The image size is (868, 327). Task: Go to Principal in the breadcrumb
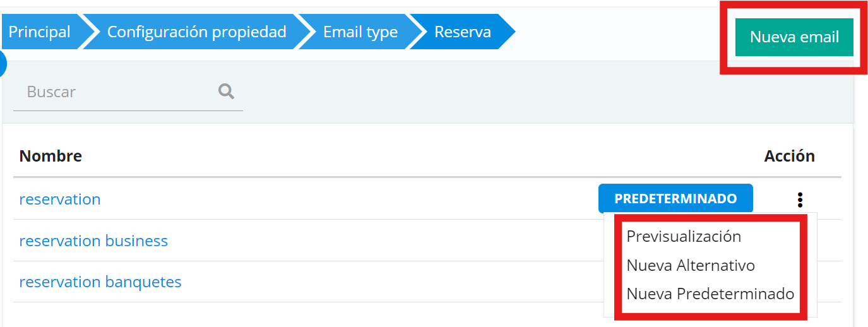point(39,32)
